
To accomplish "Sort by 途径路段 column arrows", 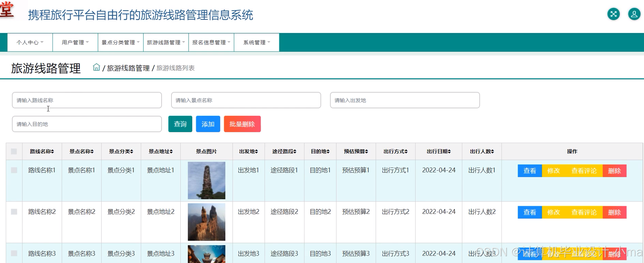I will (x=295, y=152).
